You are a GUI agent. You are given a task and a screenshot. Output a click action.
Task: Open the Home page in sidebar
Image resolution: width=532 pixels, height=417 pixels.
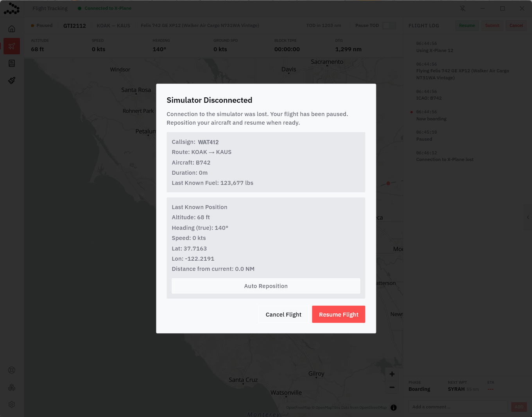[x=12, y=29]
